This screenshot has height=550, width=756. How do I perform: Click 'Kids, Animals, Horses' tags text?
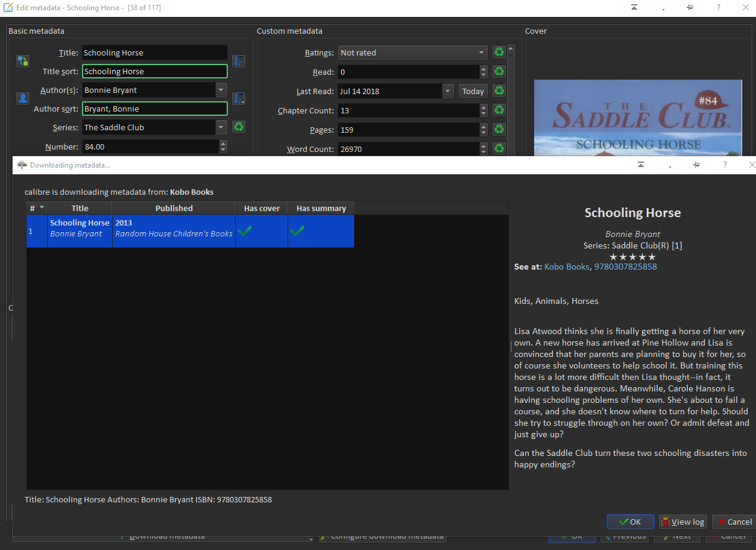point(556,301)
